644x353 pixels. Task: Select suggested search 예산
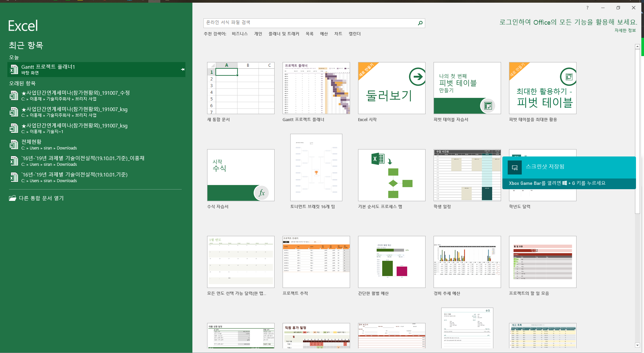[324, 34]
